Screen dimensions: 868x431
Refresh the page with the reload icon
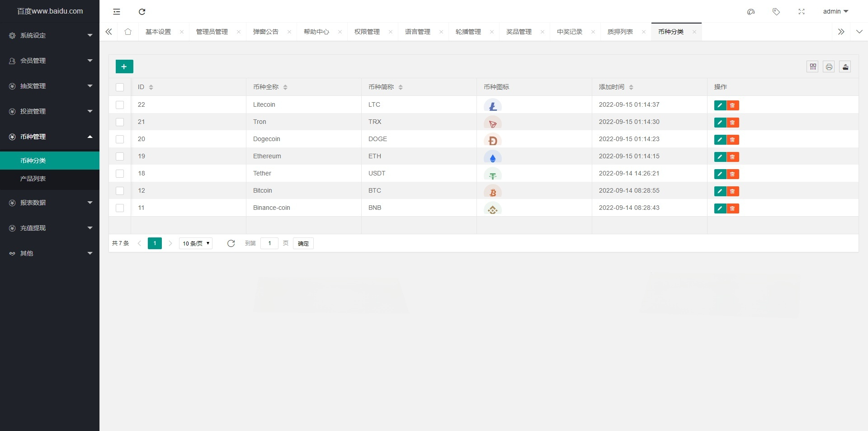click(x=142, y=12)
